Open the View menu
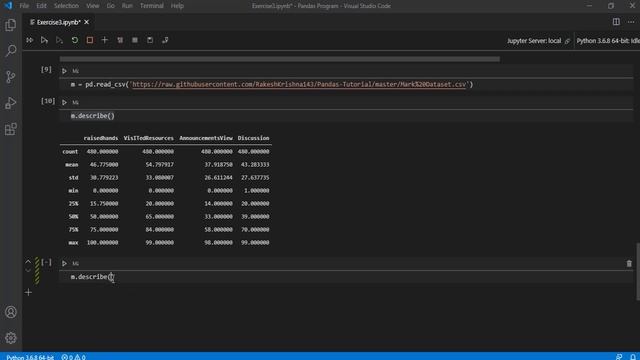The height and width of the screenshot is (360, 640). click(93, 6)
